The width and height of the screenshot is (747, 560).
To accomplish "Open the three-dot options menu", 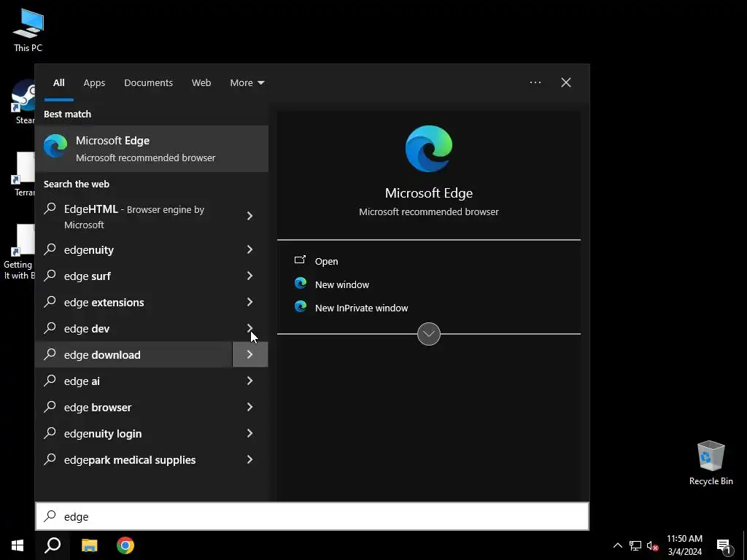I will (x=535, y=82).
